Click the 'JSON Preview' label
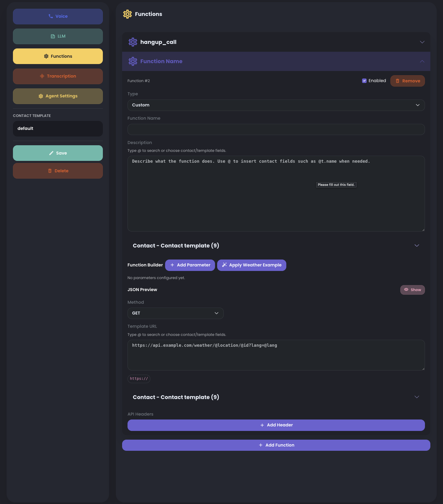Screen dimensions: 443x504 (x=142, y=290)
